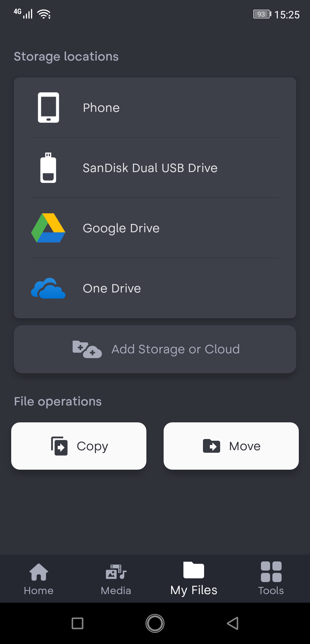This screenshot has height=644, width=310.
Task: Tap the Google Drive logo icon
Action: [48, 228]
